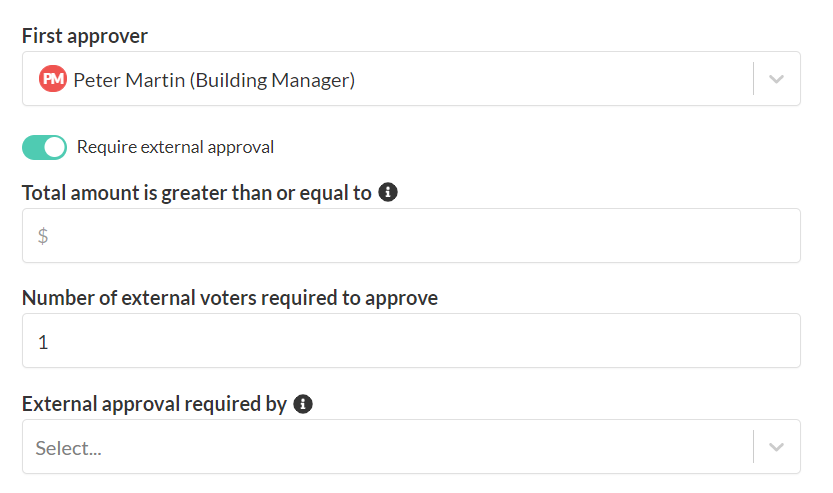Image resolution: width=833 pixels, height=493 pixels.
Task: Open the Select... placeholder dropdown
Action: tap(411, 447)
